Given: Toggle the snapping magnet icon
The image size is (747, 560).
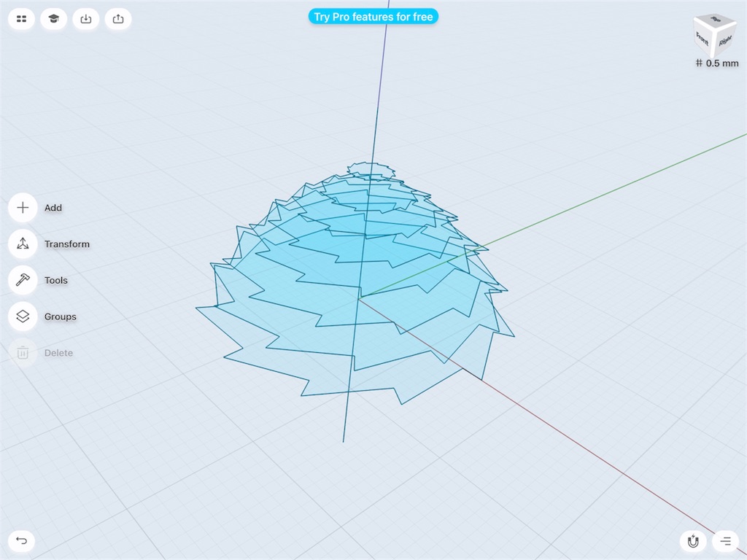Looking at the screenshot, I should coord(693,541).
